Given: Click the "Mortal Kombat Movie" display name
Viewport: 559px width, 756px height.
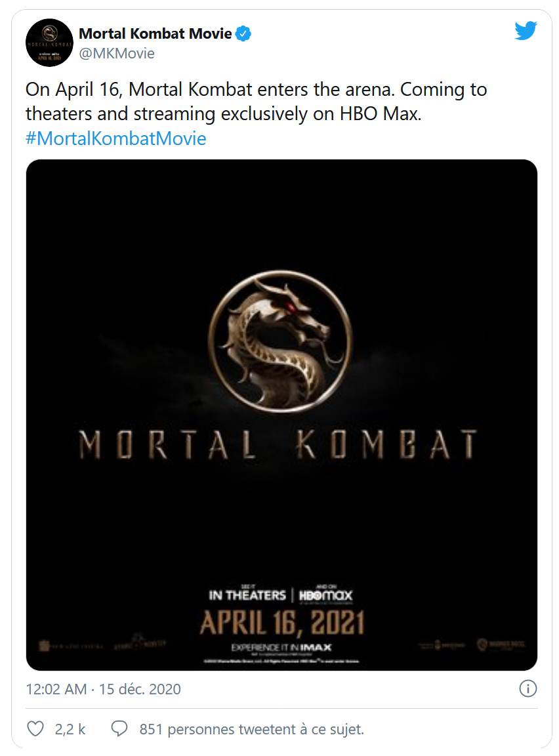Looking at the screenshot, I should (155, 33).
